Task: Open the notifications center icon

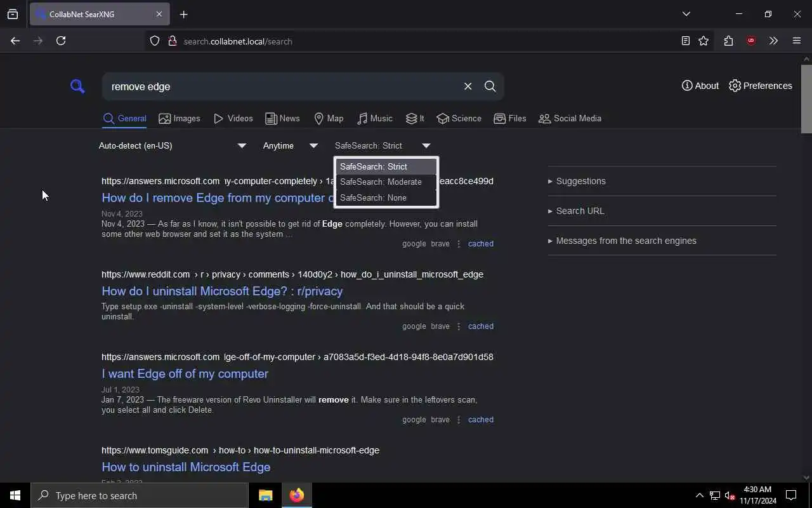Action: (x=791, y=495)
